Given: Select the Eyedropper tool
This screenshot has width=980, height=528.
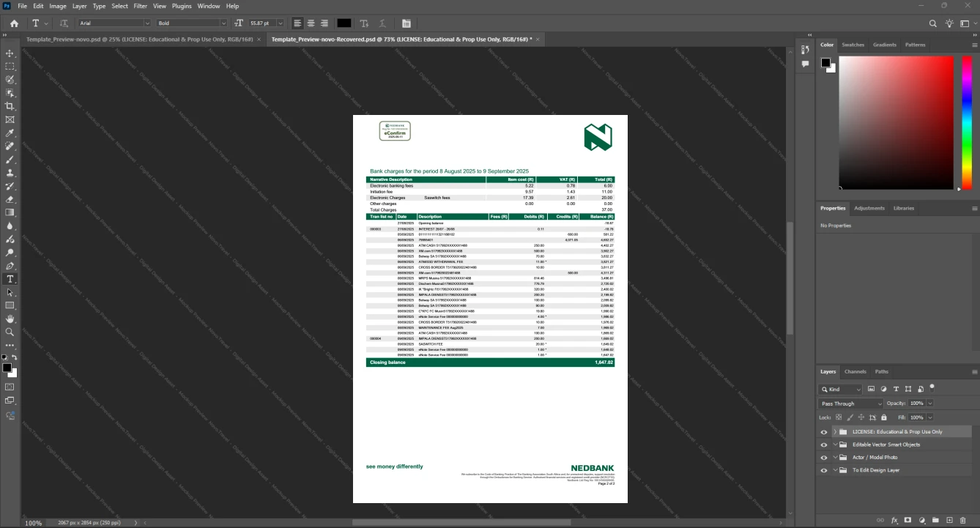Looking at the screenshot, I should click(x=10, y=133).
